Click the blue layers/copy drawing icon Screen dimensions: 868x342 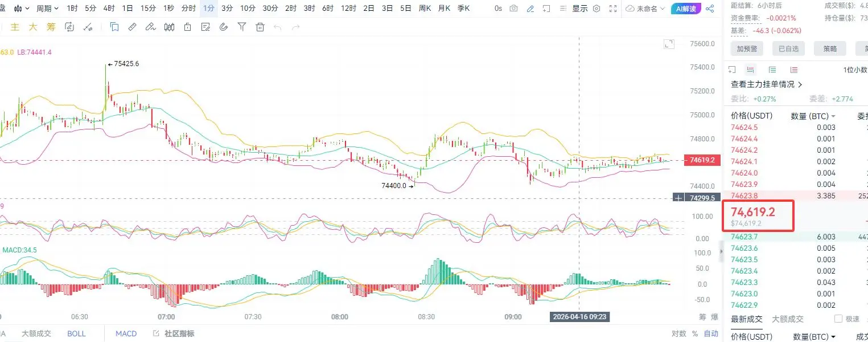[x=114, y=27]
